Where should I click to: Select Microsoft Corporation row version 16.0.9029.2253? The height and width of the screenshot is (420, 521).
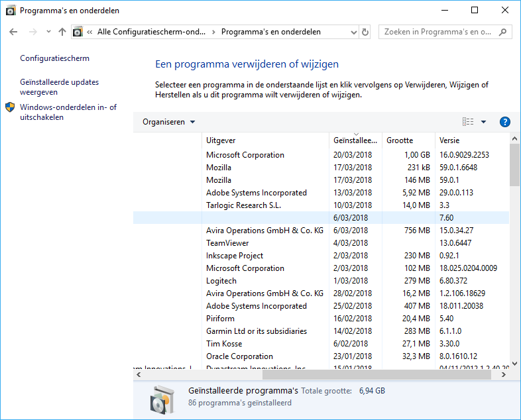click(x=321, y=155)
